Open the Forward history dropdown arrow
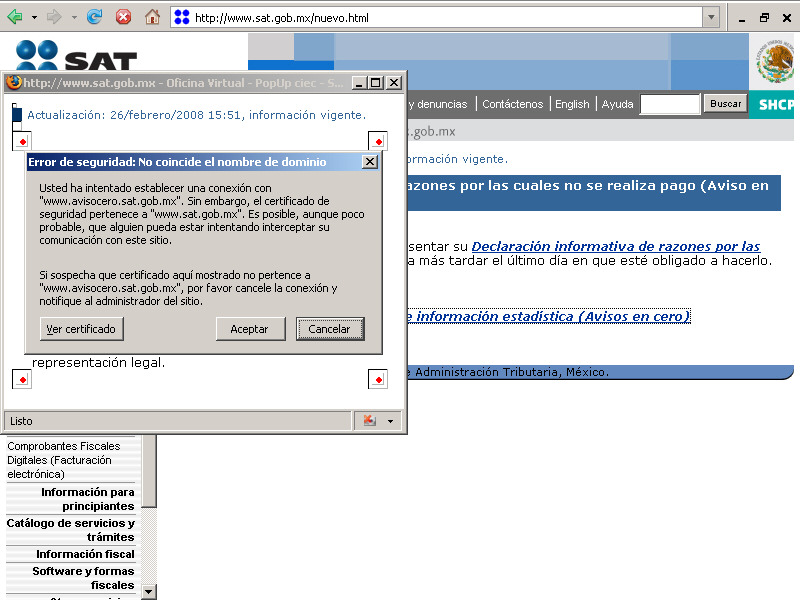 74,17
